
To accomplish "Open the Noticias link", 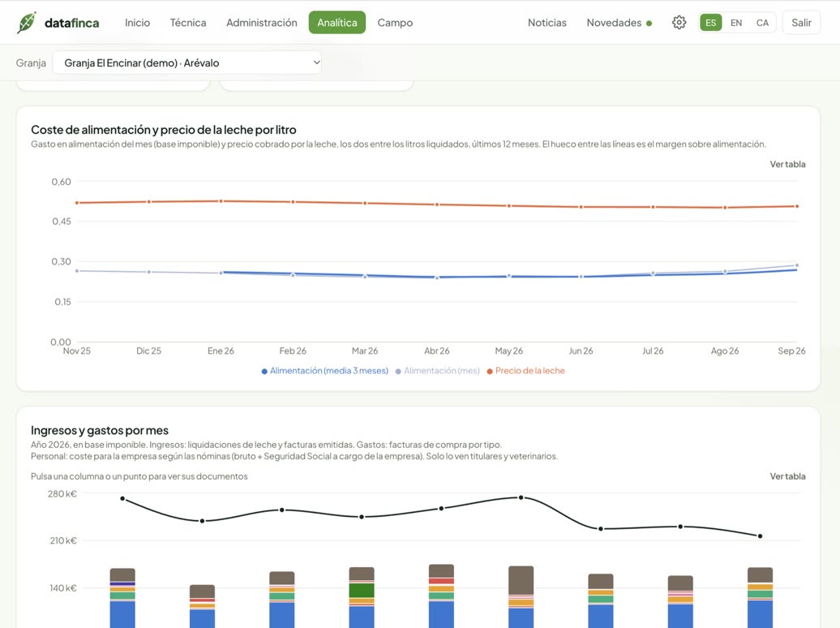I will coord(547,23).
